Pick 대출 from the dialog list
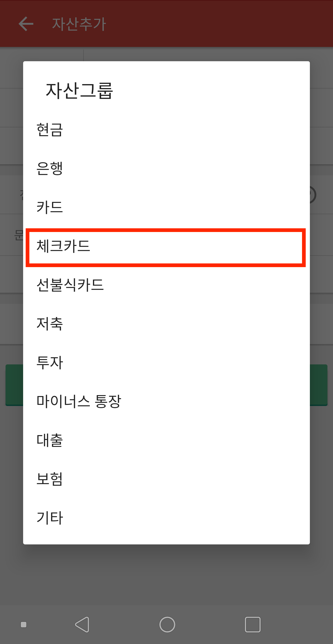Viewport: 333px width, 644px height. point(166,440)
